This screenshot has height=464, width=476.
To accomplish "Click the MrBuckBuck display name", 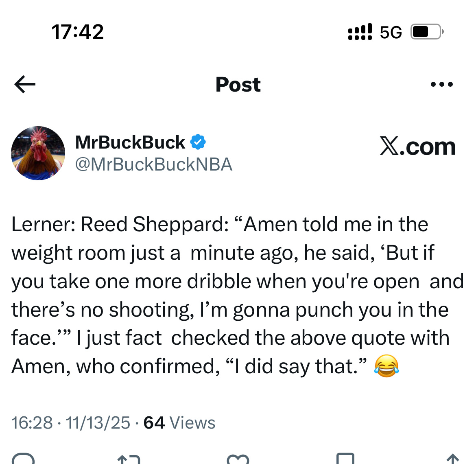I will (x=130, y=142).
